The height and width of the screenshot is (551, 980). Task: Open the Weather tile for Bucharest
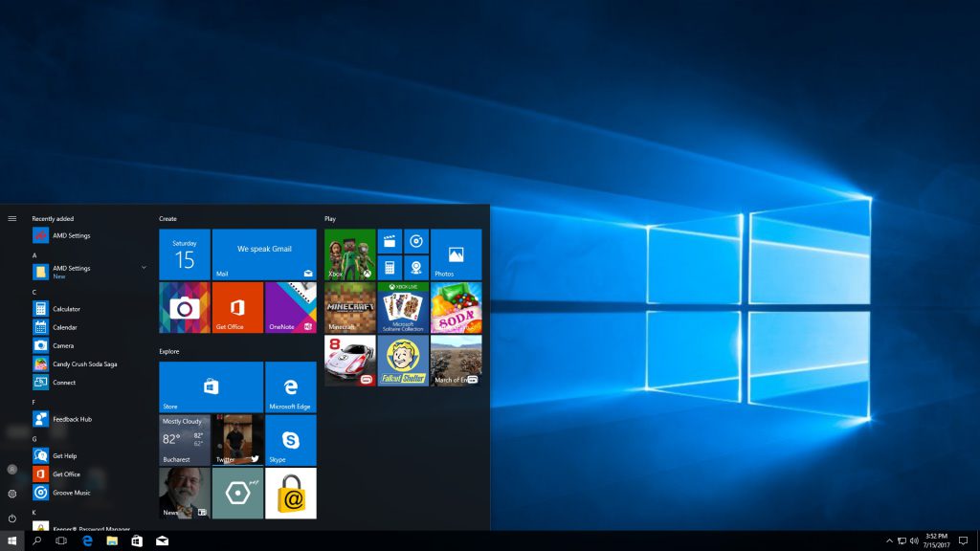click(185, 440)
